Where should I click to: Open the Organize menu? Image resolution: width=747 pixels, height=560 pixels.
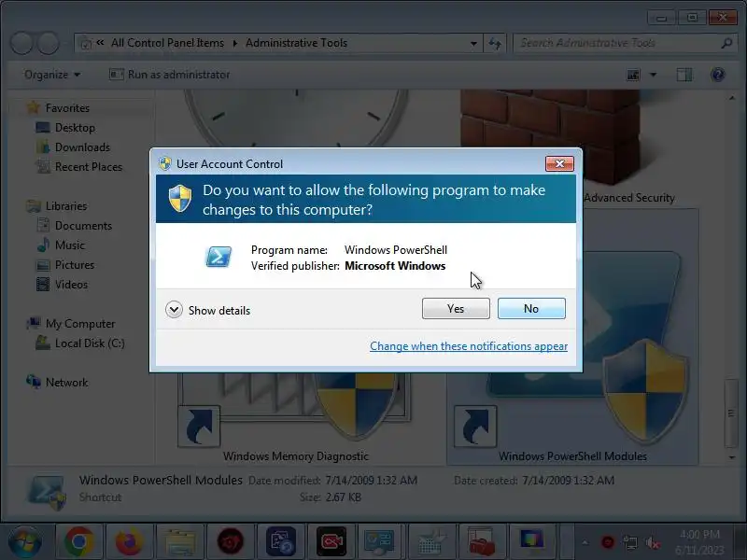[52, 75]
